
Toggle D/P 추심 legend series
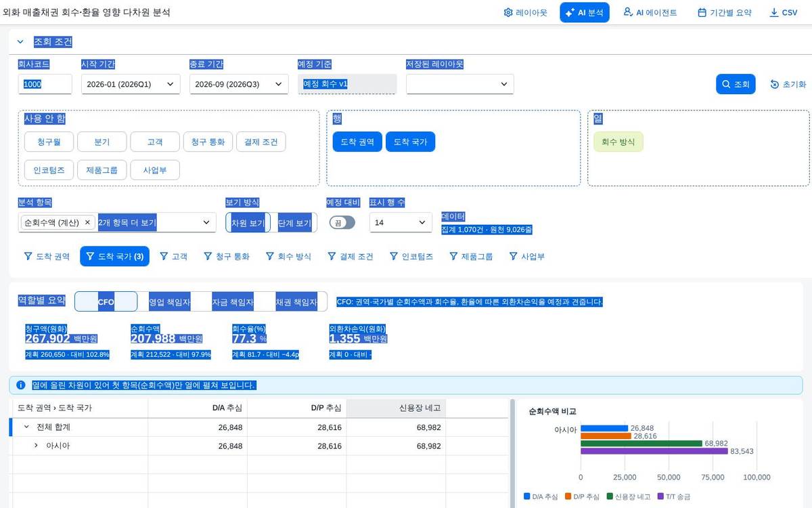pos(582,496)
